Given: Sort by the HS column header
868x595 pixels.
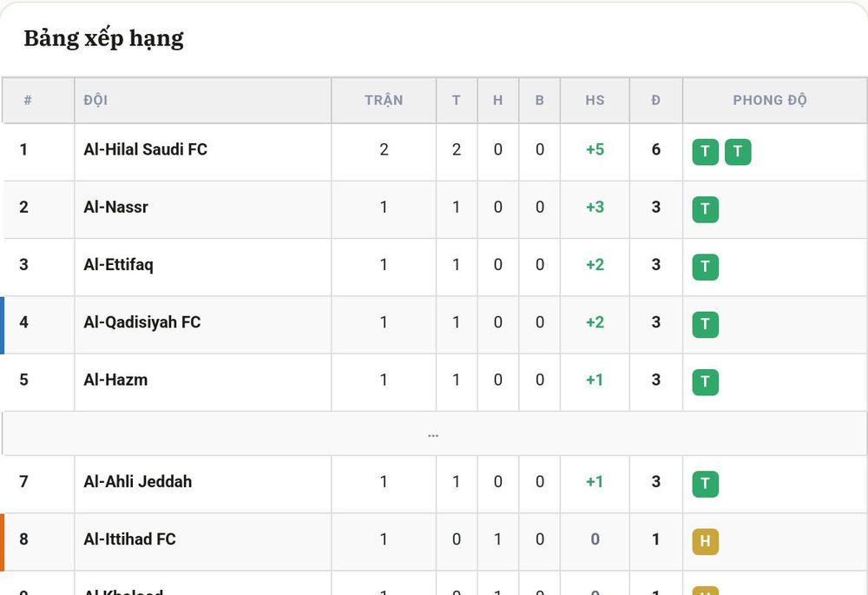Looking at the screenshot, I should (x=595, y=100).
